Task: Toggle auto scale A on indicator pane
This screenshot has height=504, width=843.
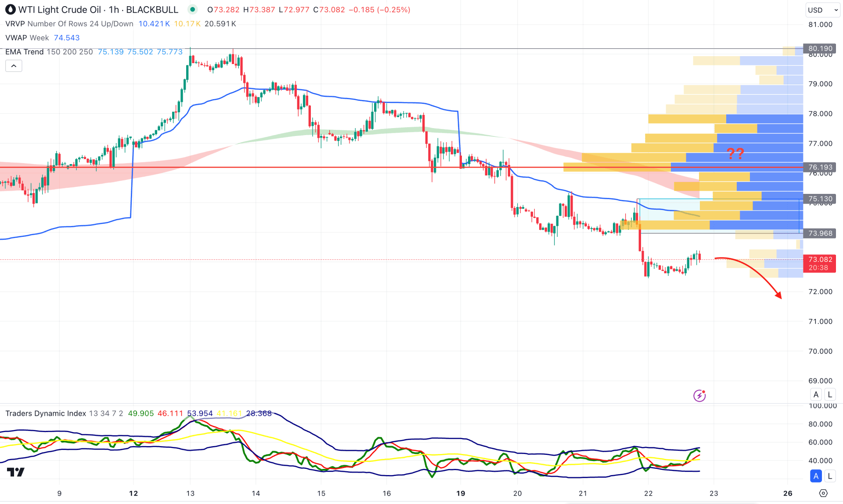Action: [x=816, y=476]
